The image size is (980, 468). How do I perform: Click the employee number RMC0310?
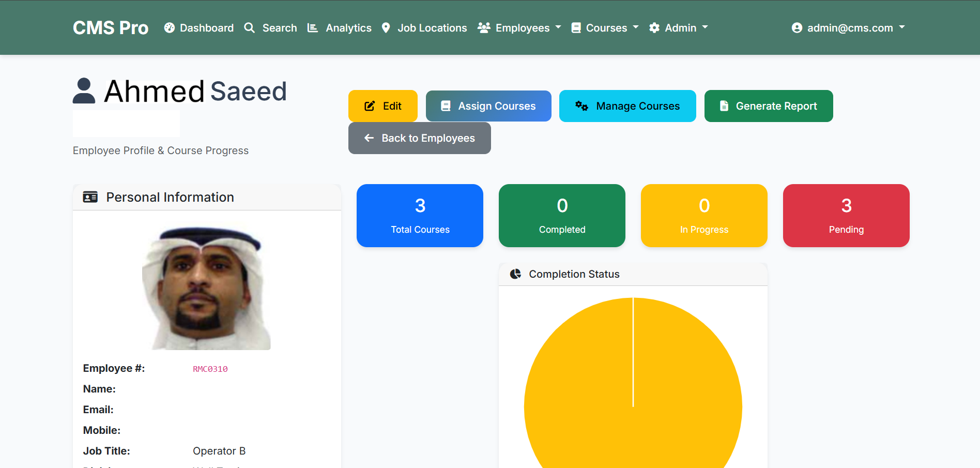(210, 369)
